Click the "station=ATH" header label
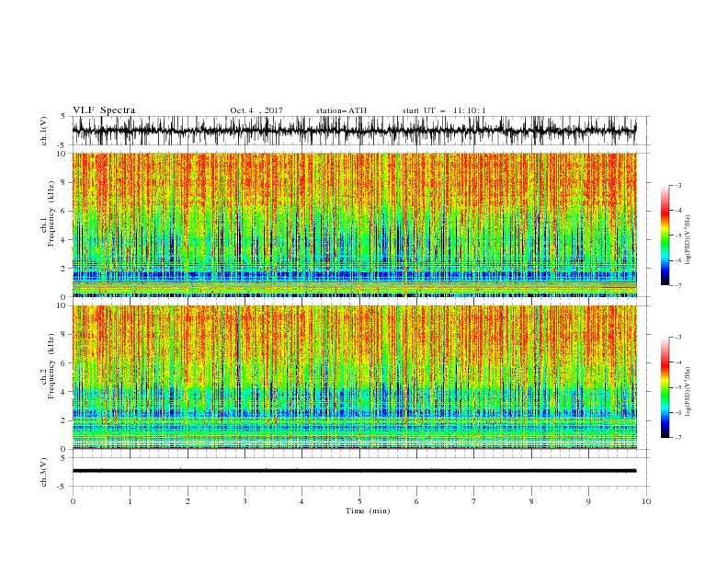The height and width of the screenshot is (563, 728). 341,110
